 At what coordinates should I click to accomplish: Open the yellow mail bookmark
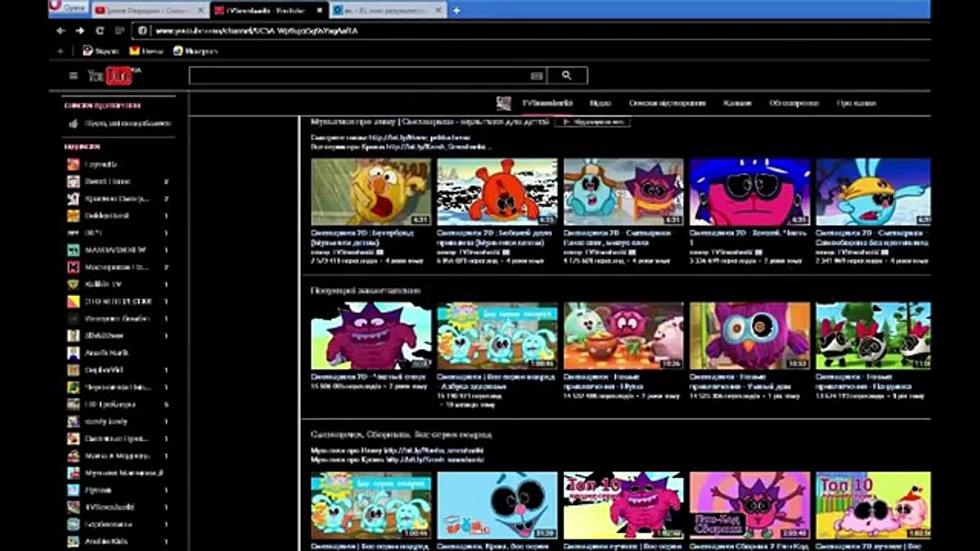[x=146, y=51]
